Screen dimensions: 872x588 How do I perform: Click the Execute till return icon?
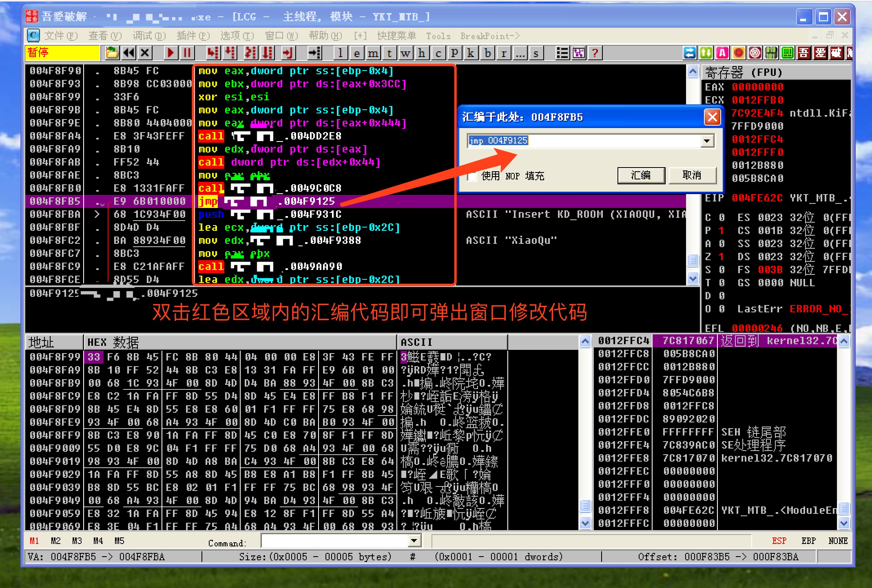[288, 53]
